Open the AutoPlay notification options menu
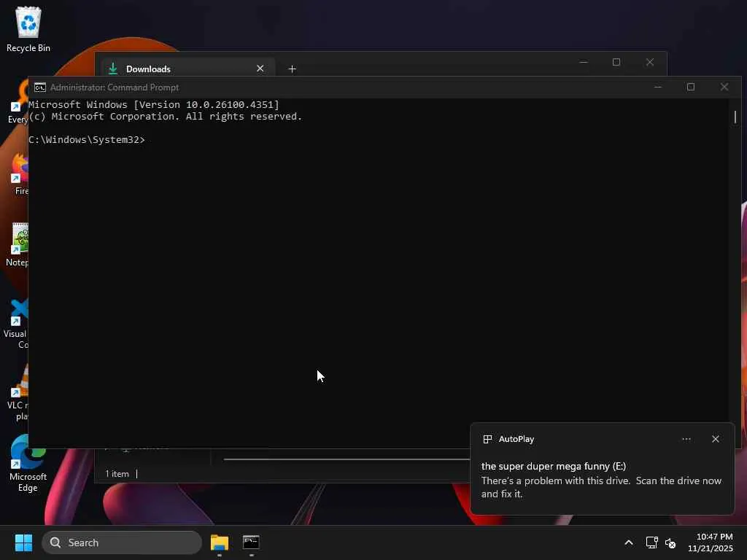 pos(686,439)
